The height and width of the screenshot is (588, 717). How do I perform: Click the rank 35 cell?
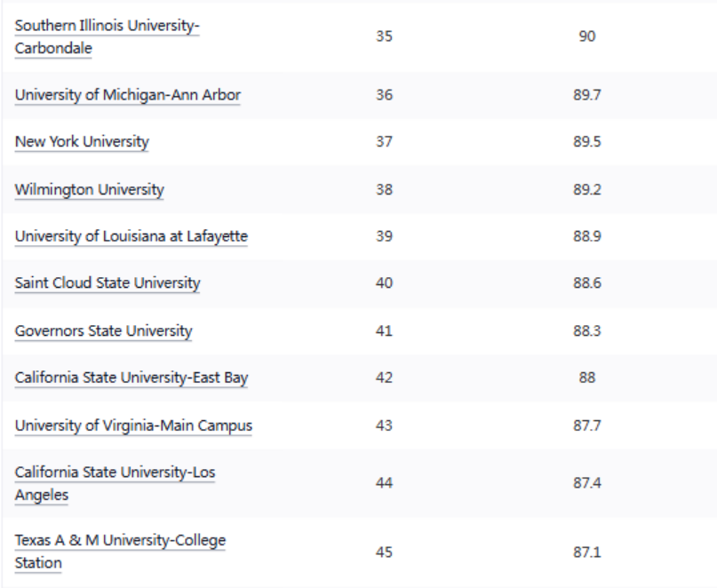tap(384, 38)
